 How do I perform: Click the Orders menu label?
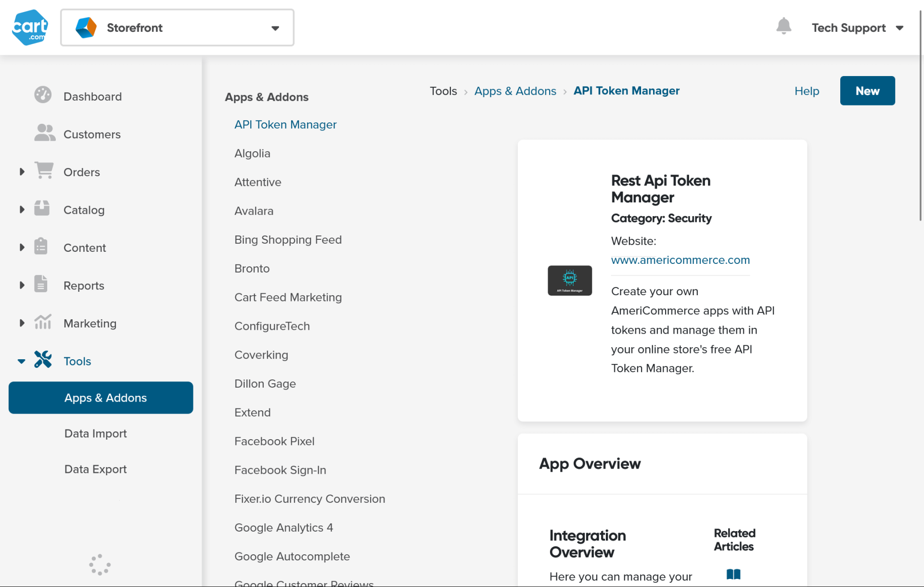(x=81, y=172)
